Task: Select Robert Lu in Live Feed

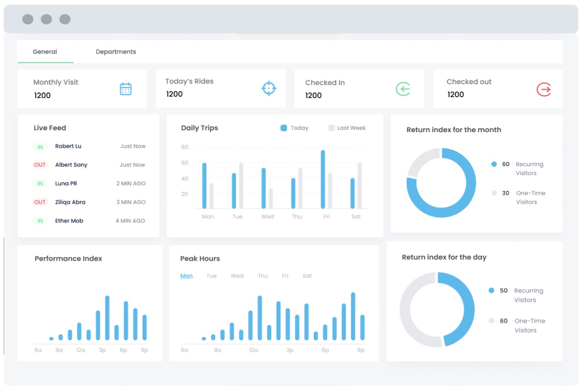Action: click(x=68, y=146)
